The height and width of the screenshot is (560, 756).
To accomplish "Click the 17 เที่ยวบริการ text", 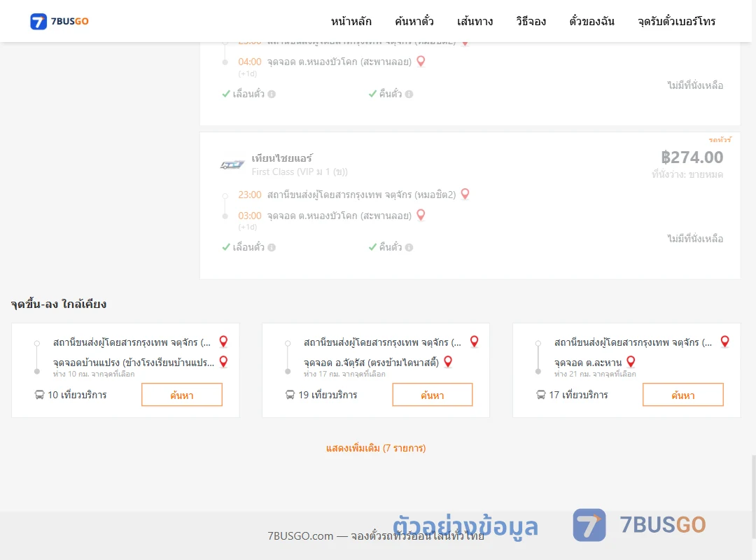I will click(579, 395).
